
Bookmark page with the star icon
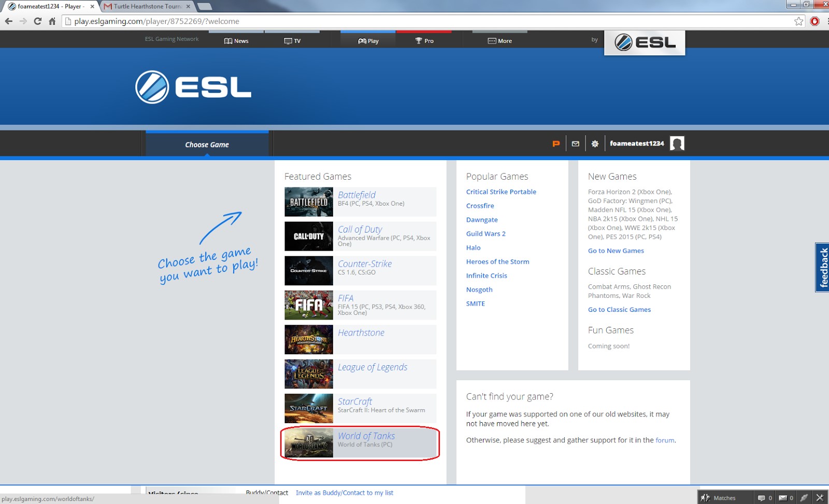(x=798, y=21)
